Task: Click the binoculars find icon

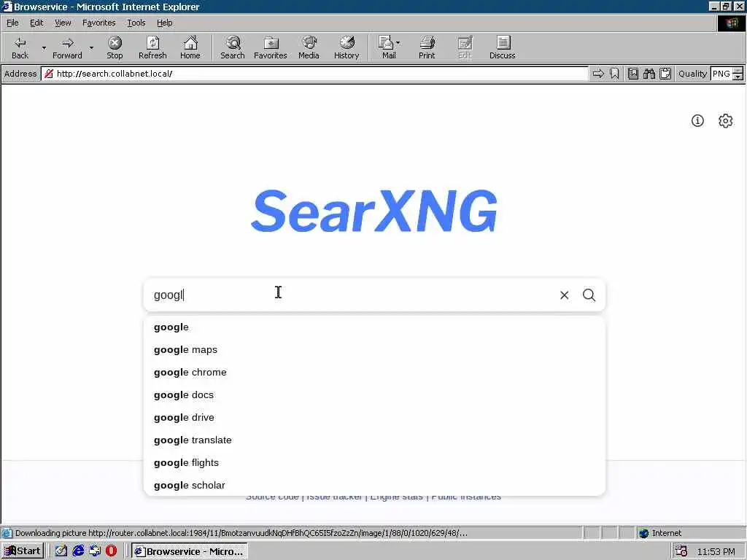Action: pyautogui.click(x=649, y=74)
